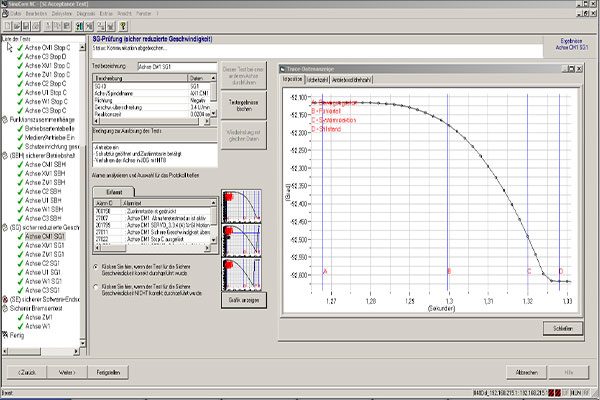Click the Zurück button
600x400 pixels.
coord(27,372)
